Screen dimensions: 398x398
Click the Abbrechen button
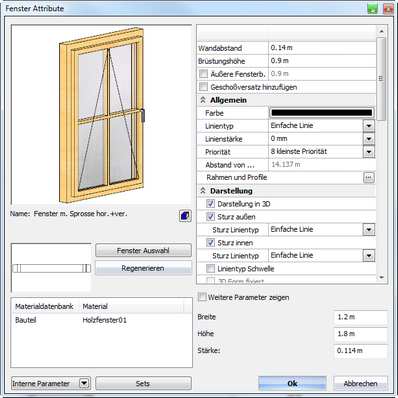[x=360, y=383]
